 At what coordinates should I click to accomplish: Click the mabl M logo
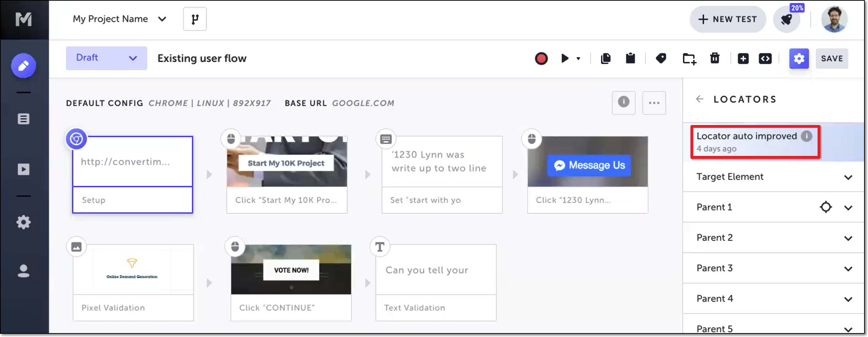[23, 19]
